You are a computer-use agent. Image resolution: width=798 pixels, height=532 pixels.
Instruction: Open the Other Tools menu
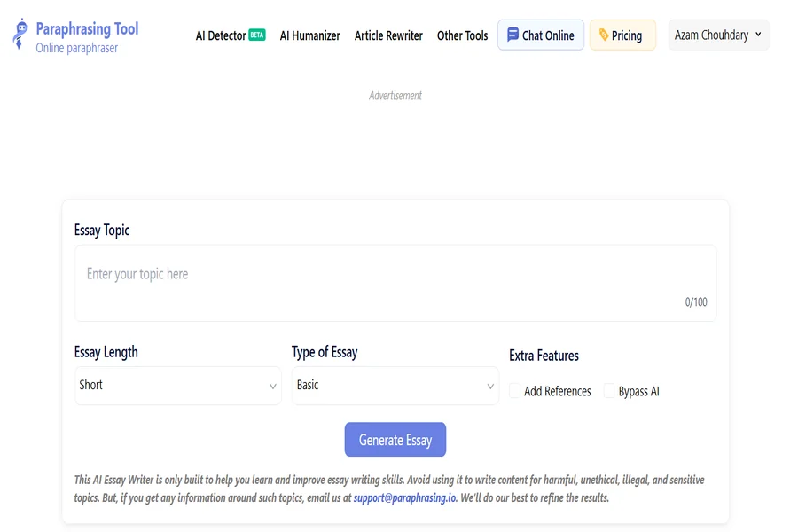462,35
